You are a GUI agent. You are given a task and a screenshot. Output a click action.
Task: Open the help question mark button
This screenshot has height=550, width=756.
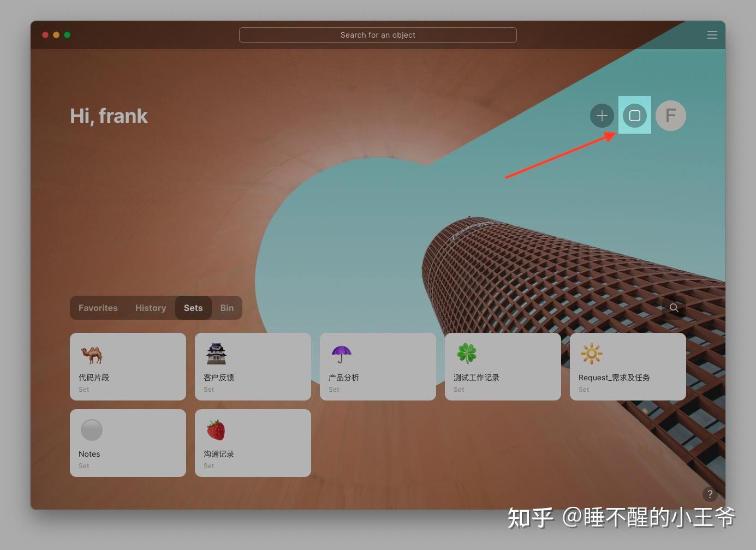(x=710, y=494)
